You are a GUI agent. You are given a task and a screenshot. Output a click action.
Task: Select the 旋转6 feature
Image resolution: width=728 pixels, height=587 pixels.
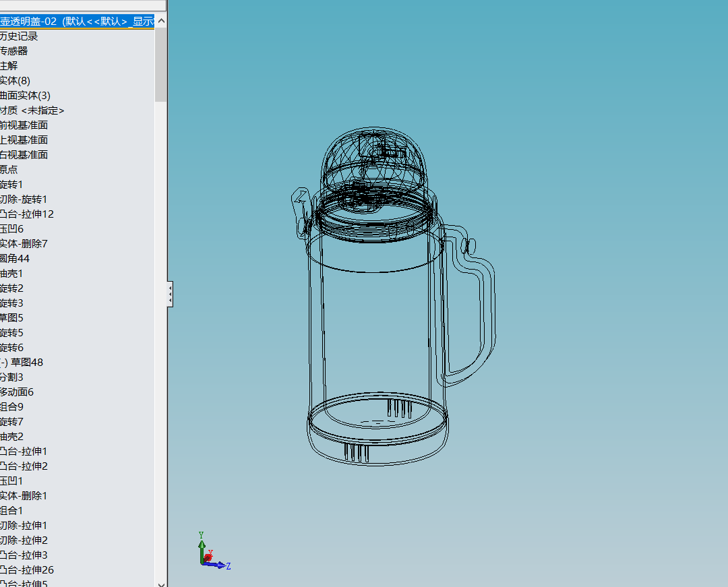[x=11, y=348]
